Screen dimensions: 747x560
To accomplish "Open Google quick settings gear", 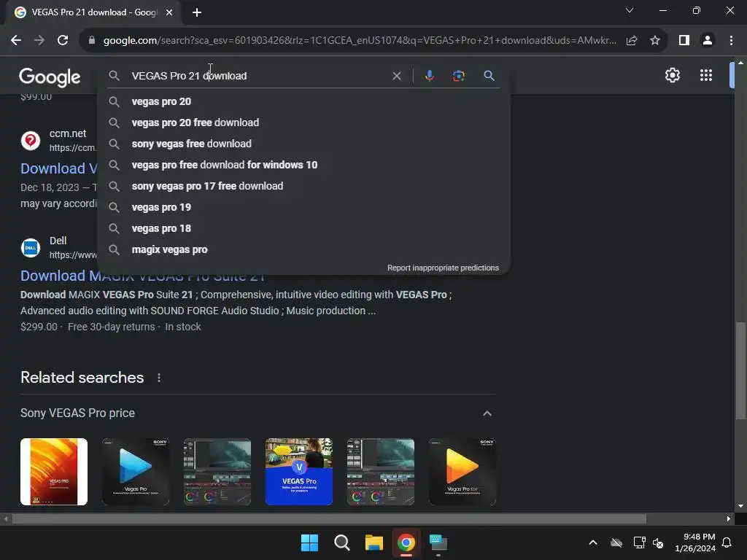I will (x=672, y=75).
